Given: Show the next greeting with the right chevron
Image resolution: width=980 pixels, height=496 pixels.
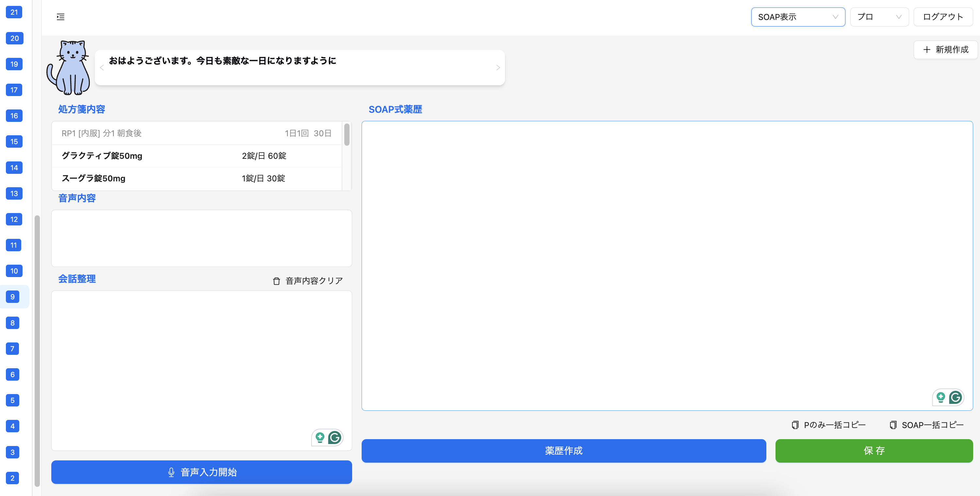Looking at the screenshot, I should click(498, 67).
